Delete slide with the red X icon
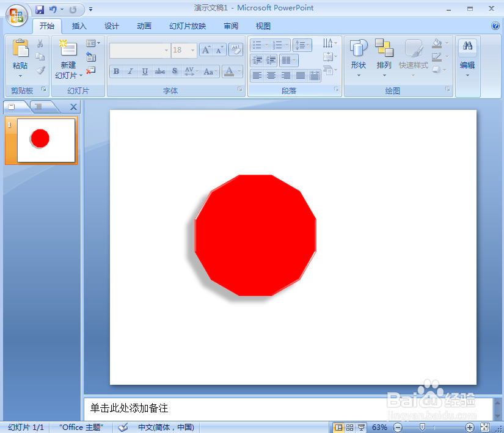 pyautogui.click(x=91, y=70)
